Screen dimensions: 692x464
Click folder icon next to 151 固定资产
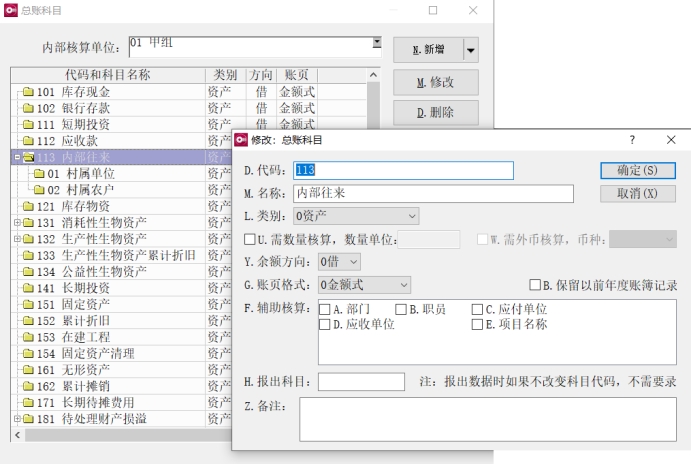[x=28, y=304]
